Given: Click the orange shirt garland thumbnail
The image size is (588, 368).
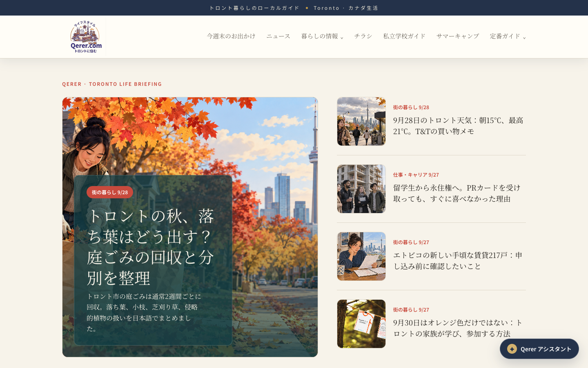Looking at the screenshot, I should (x=361, y=324).
